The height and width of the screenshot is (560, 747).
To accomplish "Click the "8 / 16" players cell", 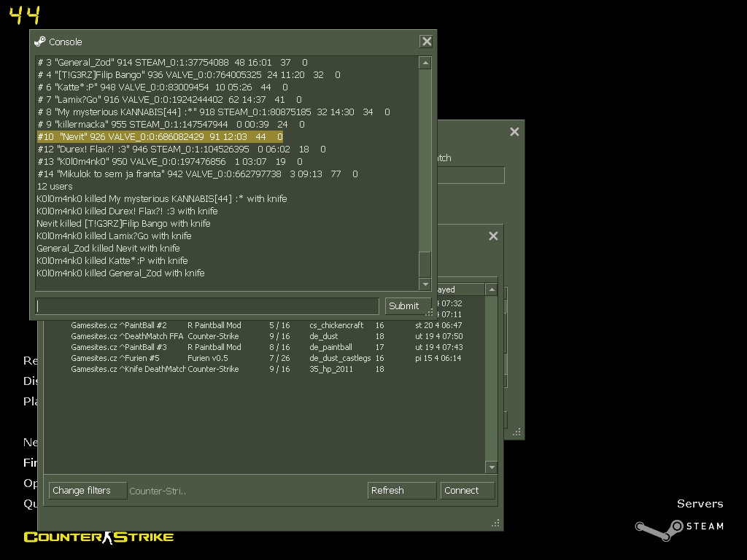I will point(279,347).
